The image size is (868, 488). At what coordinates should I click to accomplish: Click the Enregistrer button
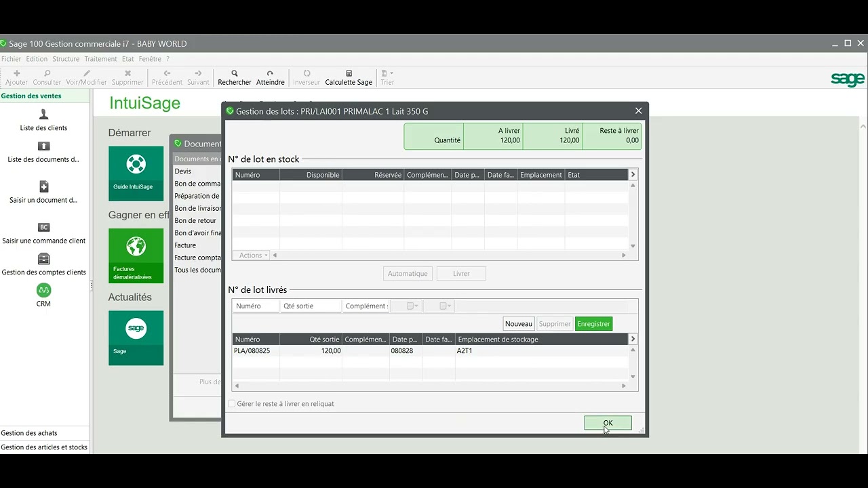pyautogui.click(x=593, y=324)
